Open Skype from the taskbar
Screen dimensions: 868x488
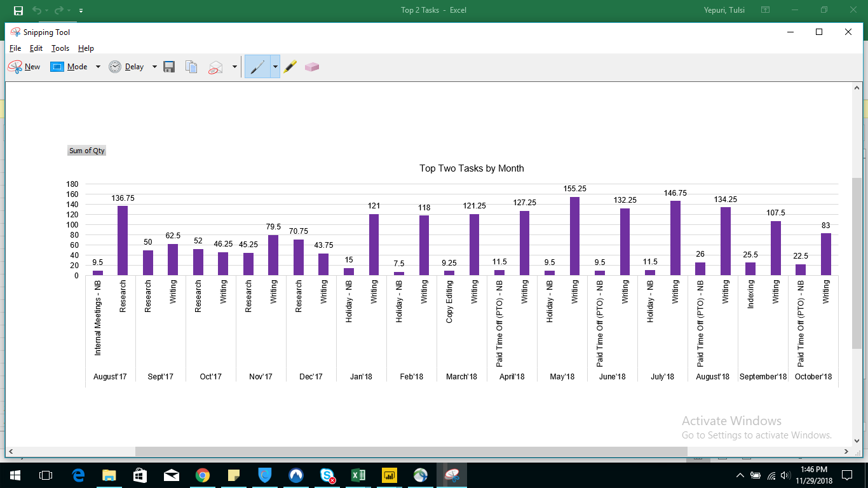[x=327, y=475]
